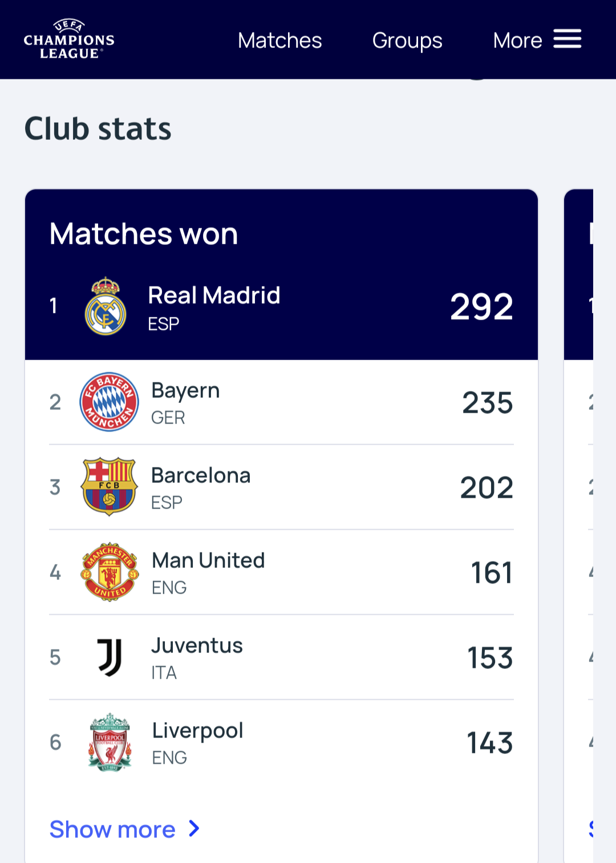Select the Liverpool team name
Screen dimensions: 616x863
pos(197,731)
